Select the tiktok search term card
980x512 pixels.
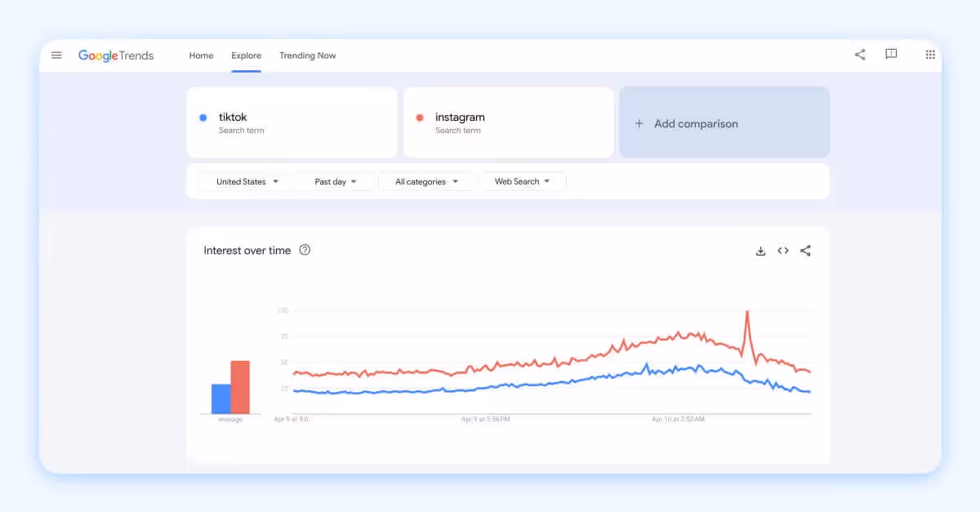pos(292,122)
